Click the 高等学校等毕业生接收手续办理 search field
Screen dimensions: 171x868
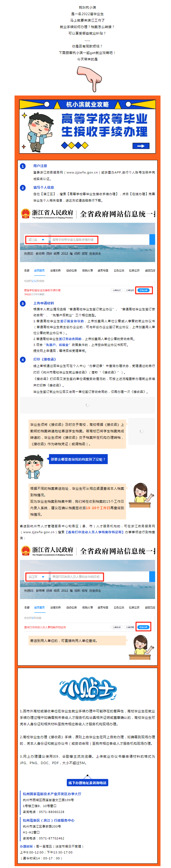pyautogui.click(x=73, y=240)
